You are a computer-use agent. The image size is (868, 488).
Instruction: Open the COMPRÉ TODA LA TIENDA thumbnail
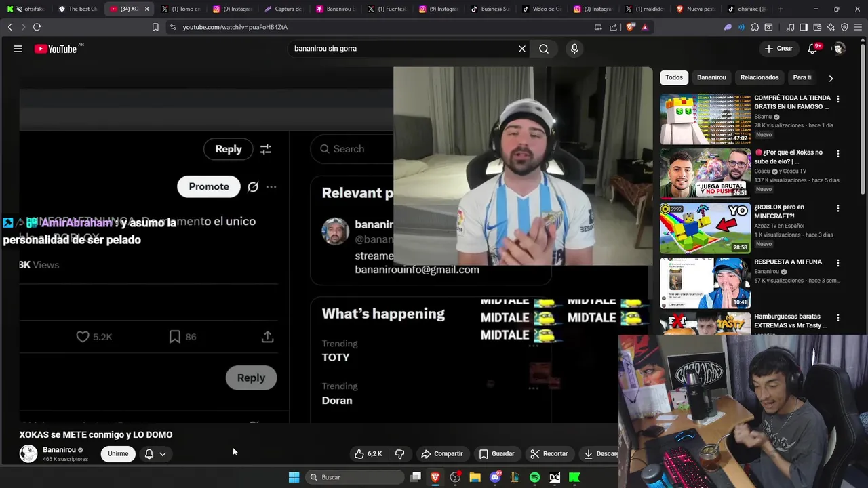[705, 119]
